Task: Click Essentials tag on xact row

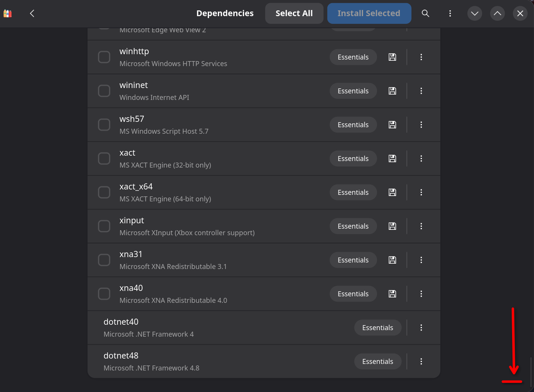Action: tap(353, 159)
